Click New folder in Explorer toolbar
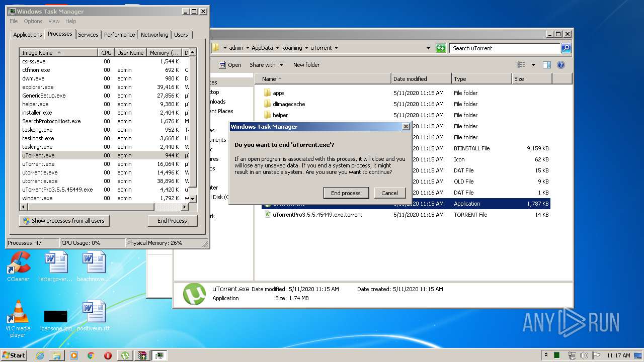644x362 pixels. [306, 65]
